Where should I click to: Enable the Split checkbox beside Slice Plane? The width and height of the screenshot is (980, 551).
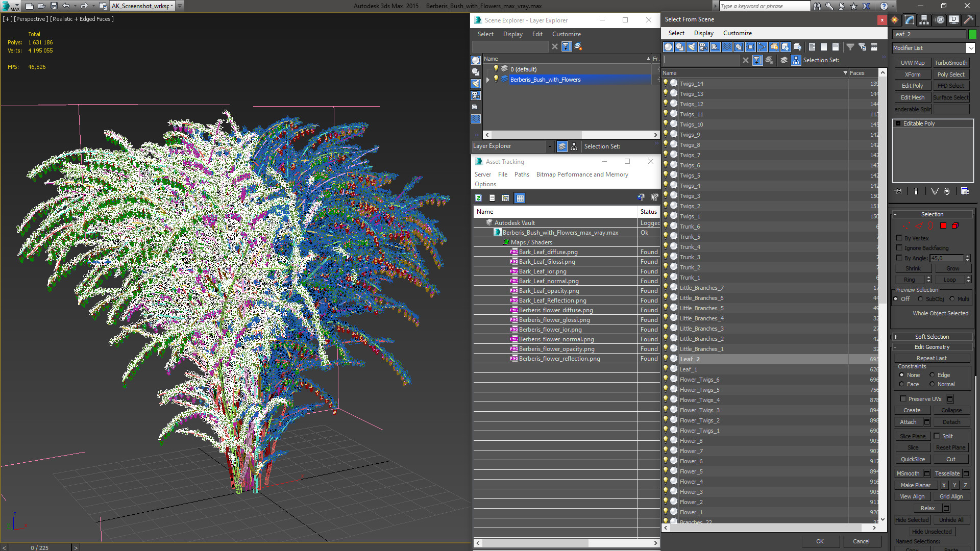coord(937,436)
